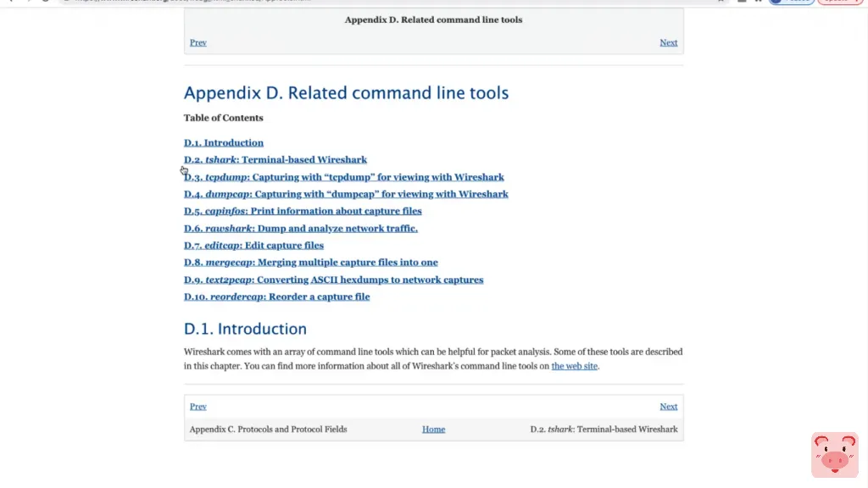This screenshot has height=488, width=868.
Task: Open the D.1. Introduction contents link
Action: pos(224,143)
